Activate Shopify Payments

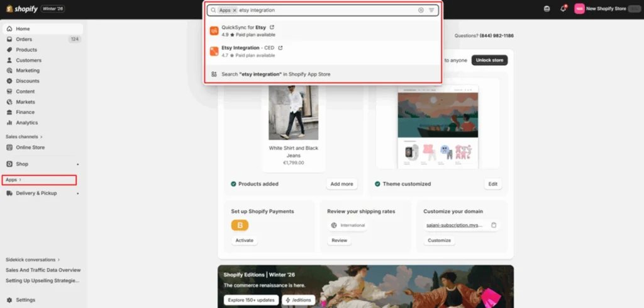pyautogui.click(x=245, y=241)
